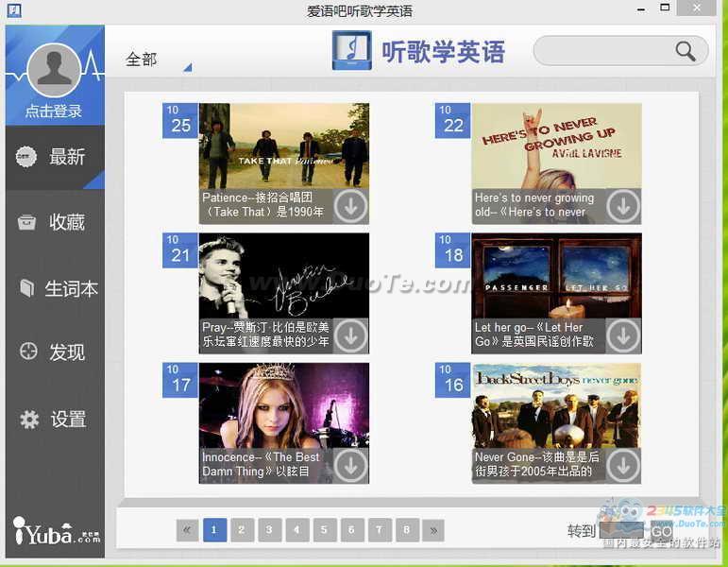Click the user avatar to log in
This screenshot has width=728, height=567.
point(55,70)
